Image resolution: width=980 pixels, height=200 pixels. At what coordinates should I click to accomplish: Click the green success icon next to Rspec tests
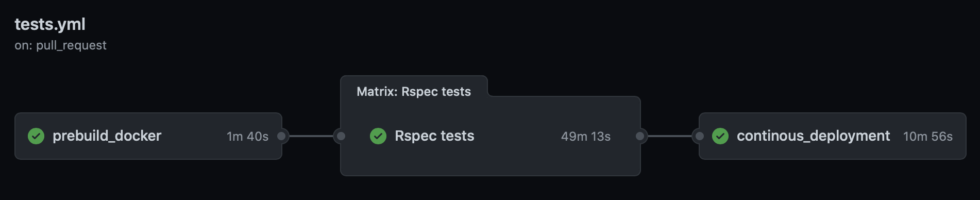click(x=378, y=136)
